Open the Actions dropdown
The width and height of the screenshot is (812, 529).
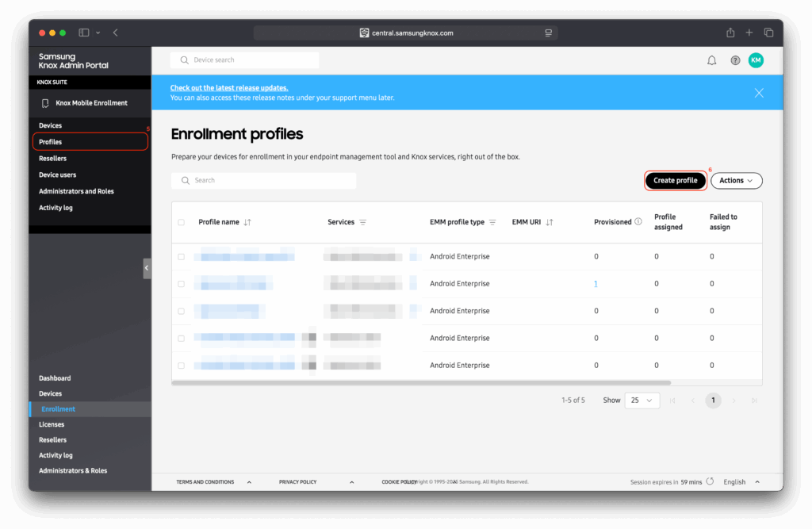(735, 180)
